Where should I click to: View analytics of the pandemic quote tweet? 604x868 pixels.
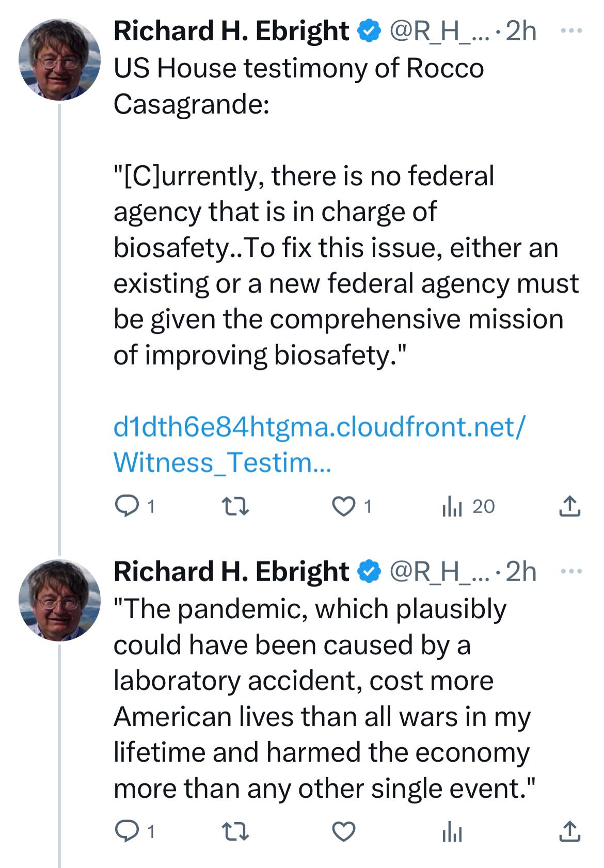click(x=452, y=831)
